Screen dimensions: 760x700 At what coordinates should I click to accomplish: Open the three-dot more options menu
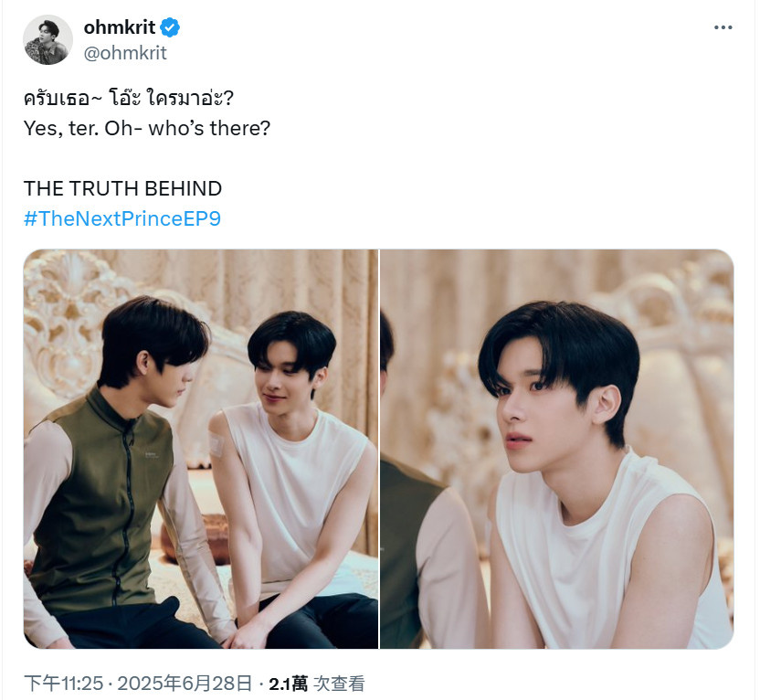(723, 27)
